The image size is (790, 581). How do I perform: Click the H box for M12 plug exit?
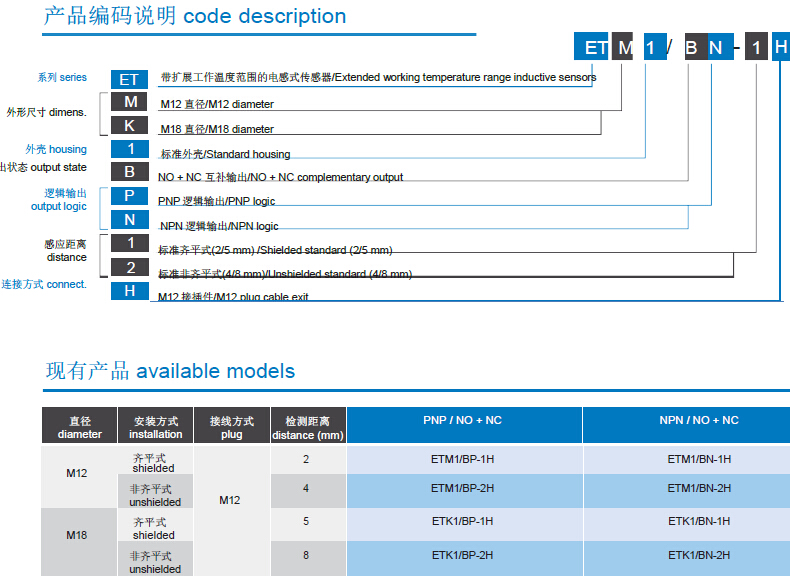click(129, 291)
